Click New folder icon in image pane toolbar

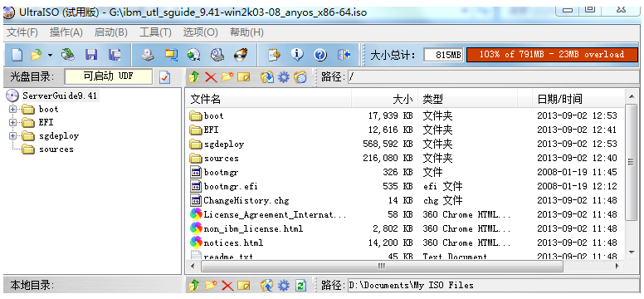tap(227, 77)
